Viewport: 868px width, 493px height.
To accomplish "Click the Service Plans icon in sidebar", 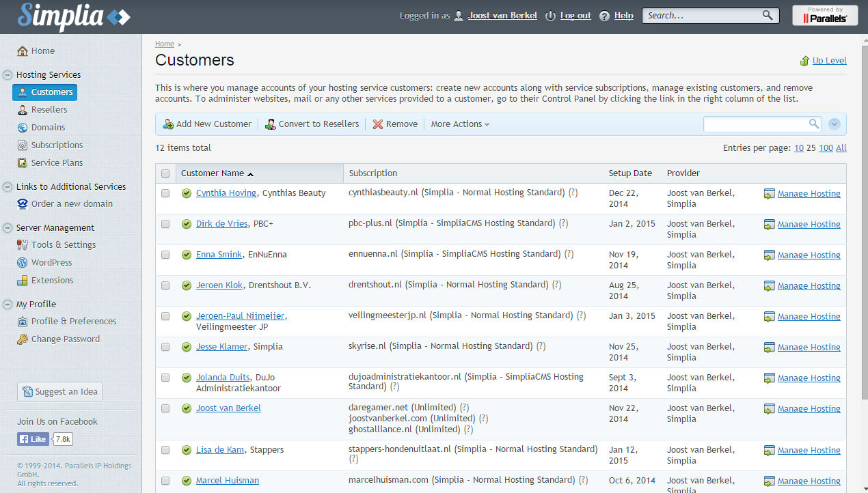I will coord(23,163).
